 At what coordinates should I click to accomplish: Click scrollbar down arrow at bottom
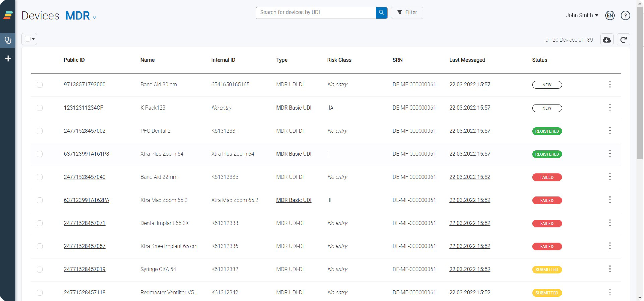pos(639,298)
